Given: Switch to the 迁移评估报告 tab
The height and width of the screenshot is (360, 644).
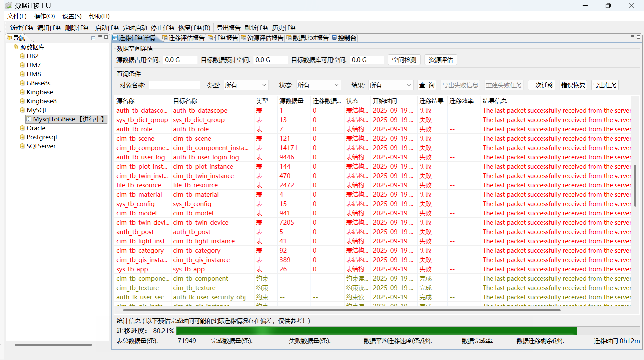Looking at the screenshot, I should click(184, 38).
